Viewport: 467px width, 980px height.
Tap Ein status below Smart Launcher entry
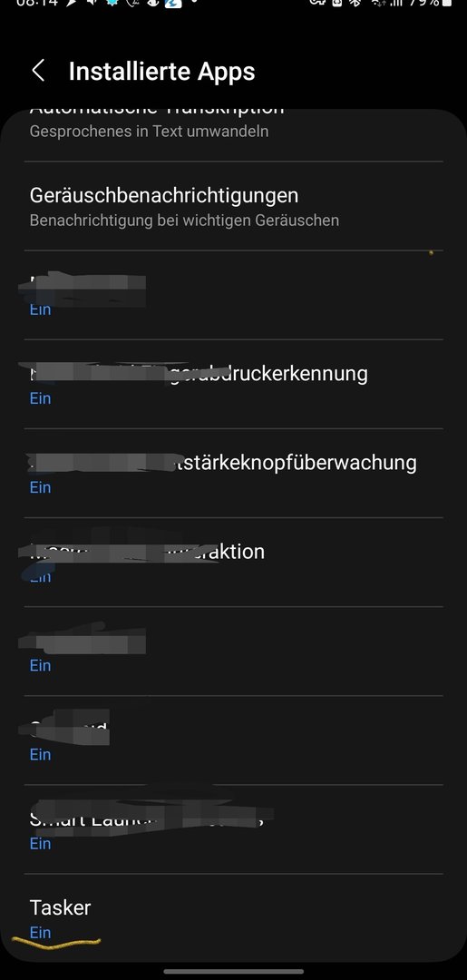tap(41, 843)
